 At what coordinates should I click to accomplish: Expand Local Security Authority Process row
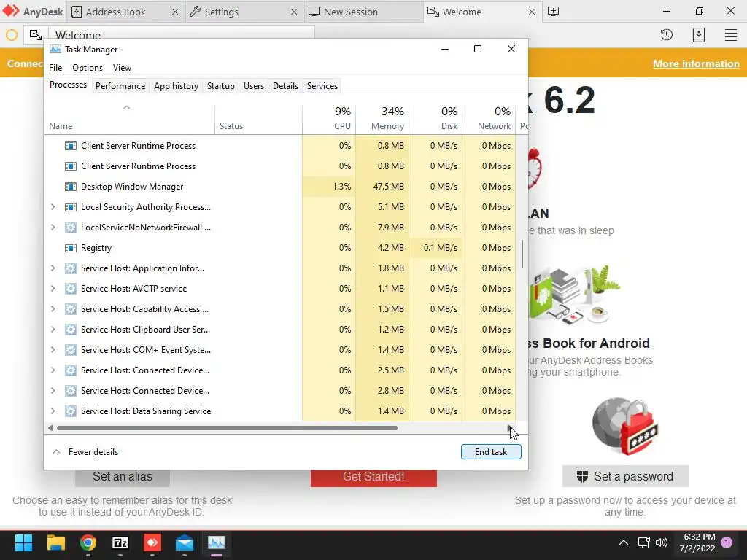coord(53,207)
